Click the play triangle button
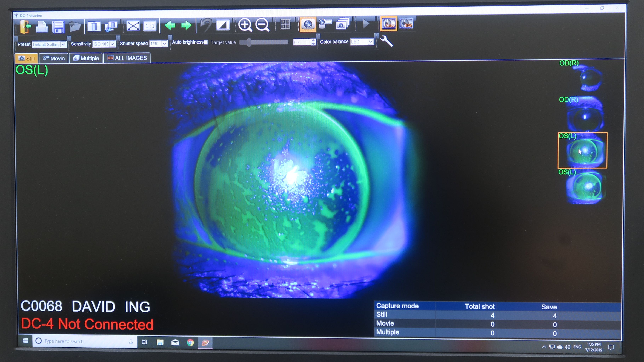Viewport: 644px width, 362px height. click(366, 24)
